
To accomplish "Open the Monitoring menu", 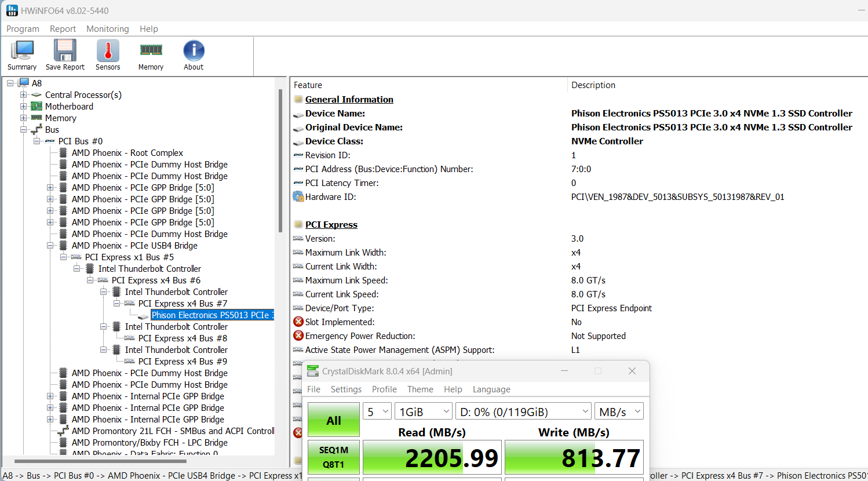I will [x=107, y=29].
